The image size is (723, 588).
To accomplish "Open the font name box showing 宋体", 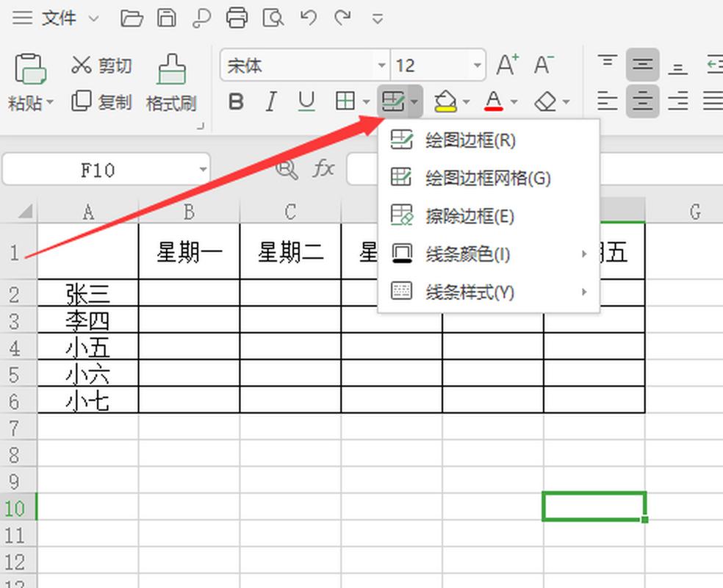I will [x=305, y=65].
